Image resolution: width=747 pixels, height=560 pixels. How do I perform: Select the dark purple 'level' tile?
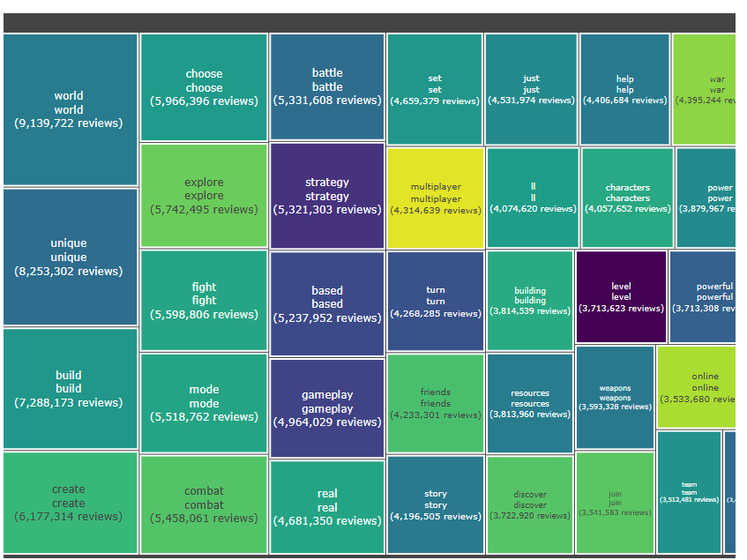pyautogui.click(x=621, y=297)
